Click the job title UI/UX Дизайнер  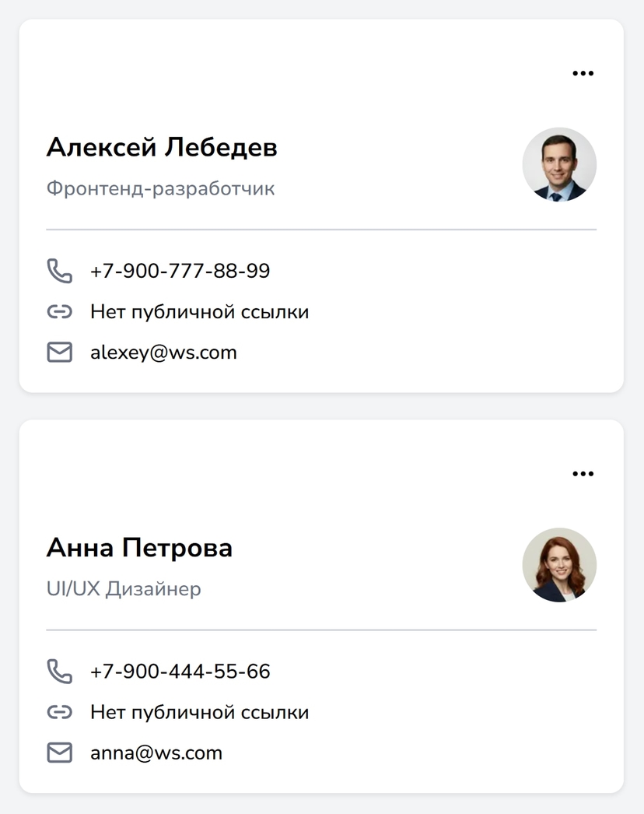click(x=124, y=589)
